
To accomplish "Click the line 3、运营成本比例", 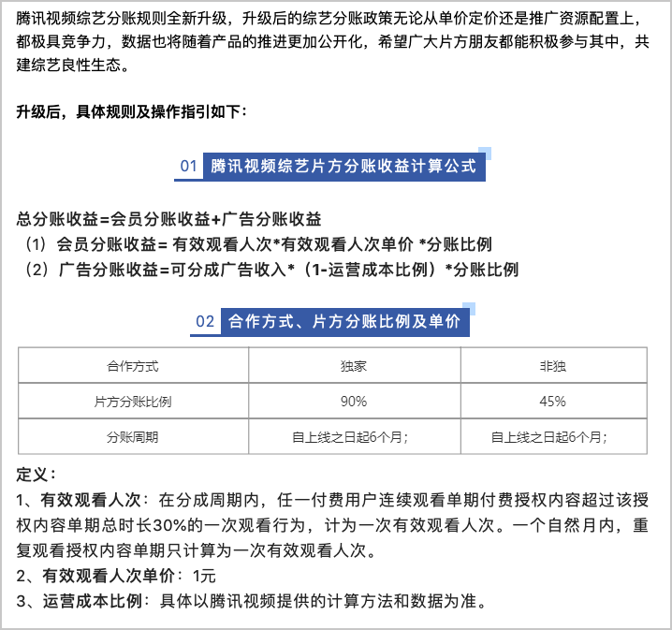I will (252, 601).
